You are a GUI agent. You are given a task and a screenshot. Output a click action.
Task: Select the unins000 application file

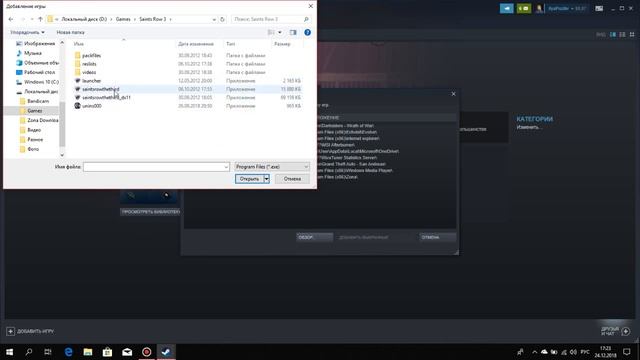tap(92, 106)
